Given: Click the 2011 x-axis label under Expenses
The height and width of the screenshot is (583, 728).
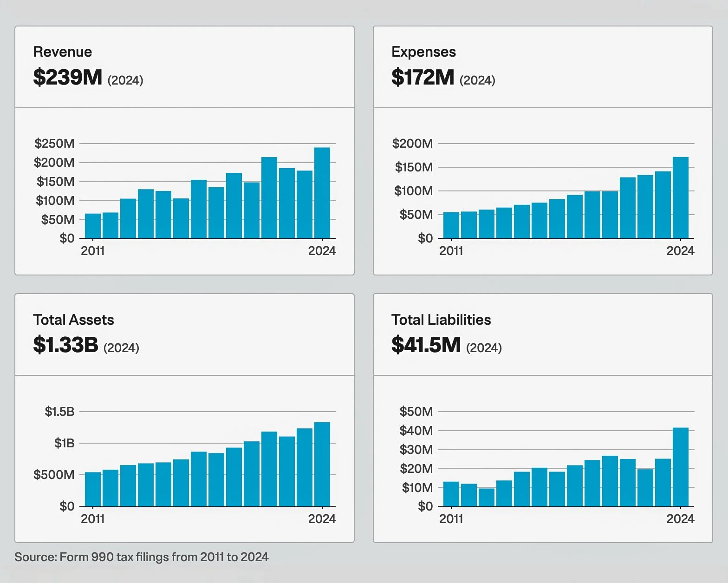Looking at the screenshot, I should [451, 251].
